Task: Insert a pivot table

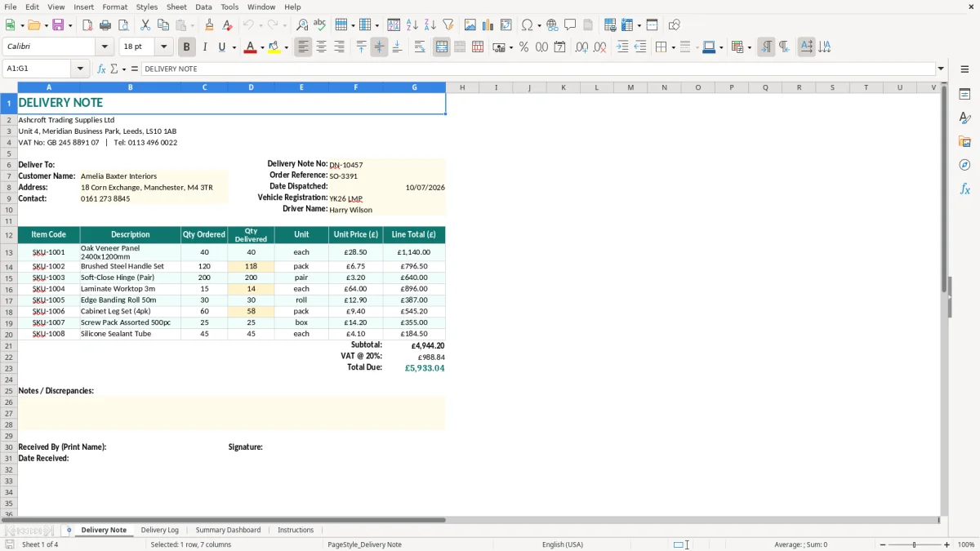Action: (x=506, y=25)
